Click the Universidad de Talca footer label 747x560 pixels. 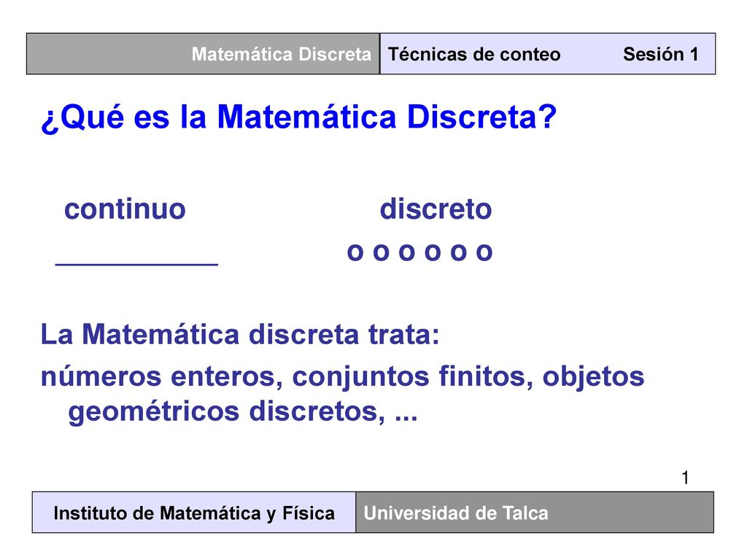[456, 513]
